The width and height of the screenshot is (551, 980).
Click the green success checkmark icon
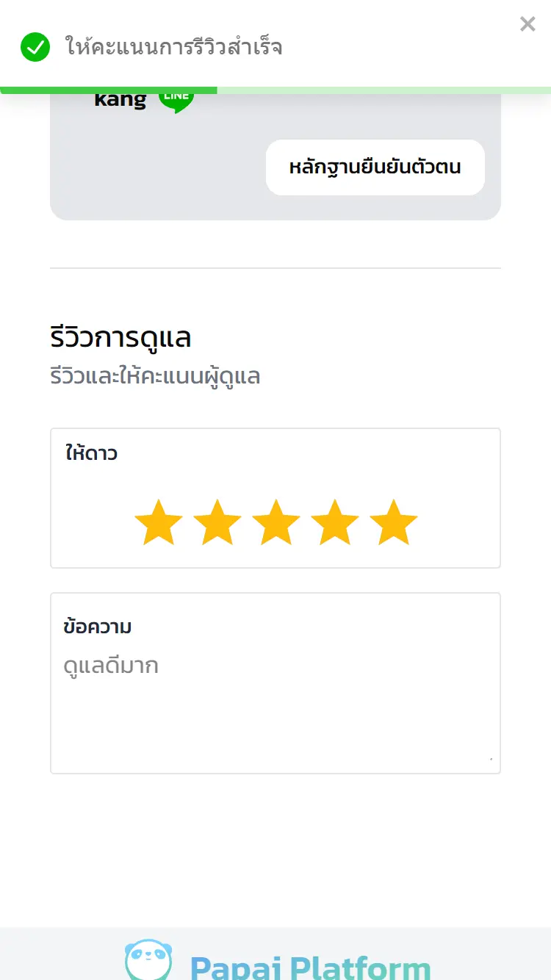[35, 48]
